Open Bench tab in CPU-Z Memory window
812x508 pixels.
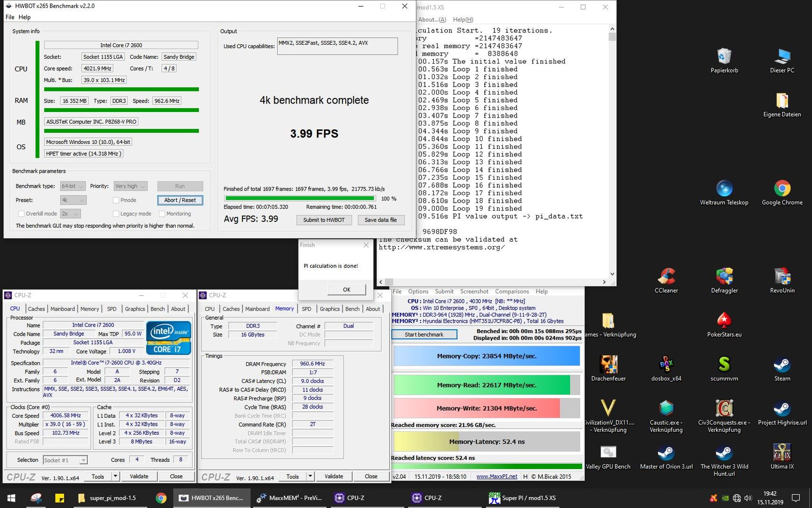point(352,309)
